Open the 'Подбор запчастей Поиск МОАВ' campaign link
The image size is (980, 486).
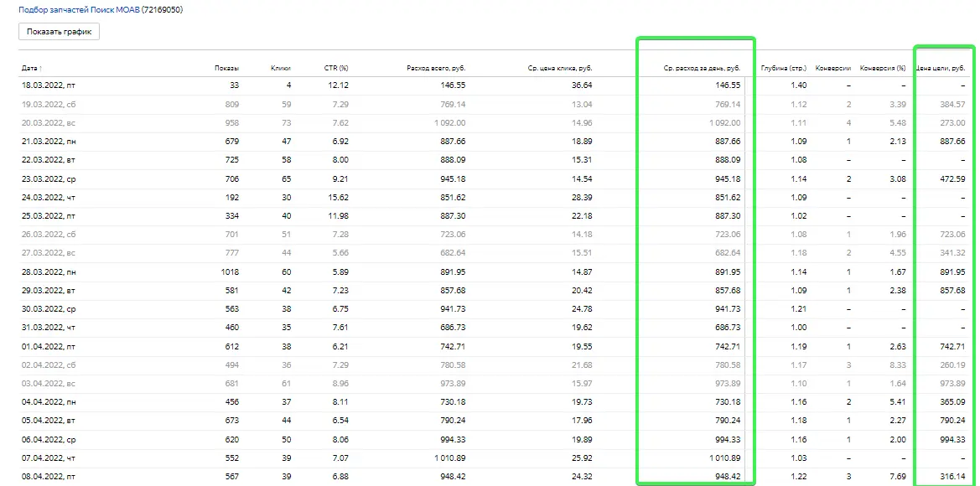[79, 10]
